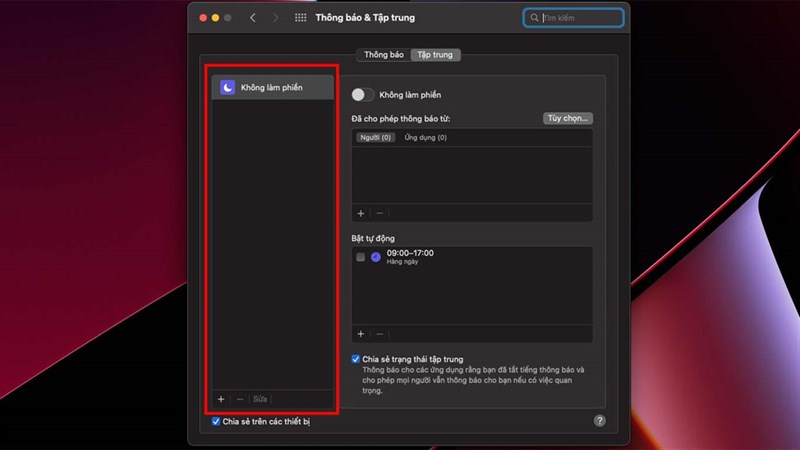Image resolution: width=800 pixels, height=450 pixels.
Task: Minimize the window with yellow button
Action: (x=215, y=18)
